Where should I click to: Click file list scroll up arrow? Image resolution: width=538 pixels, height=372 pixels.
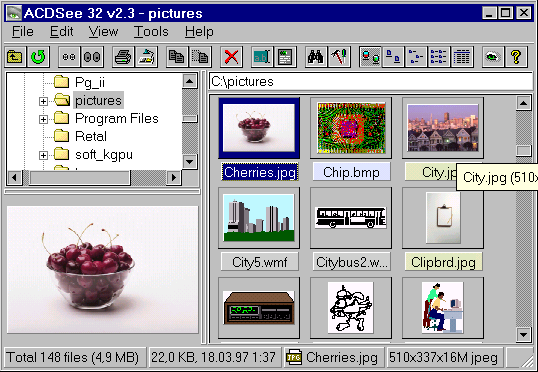click(524, 103)
